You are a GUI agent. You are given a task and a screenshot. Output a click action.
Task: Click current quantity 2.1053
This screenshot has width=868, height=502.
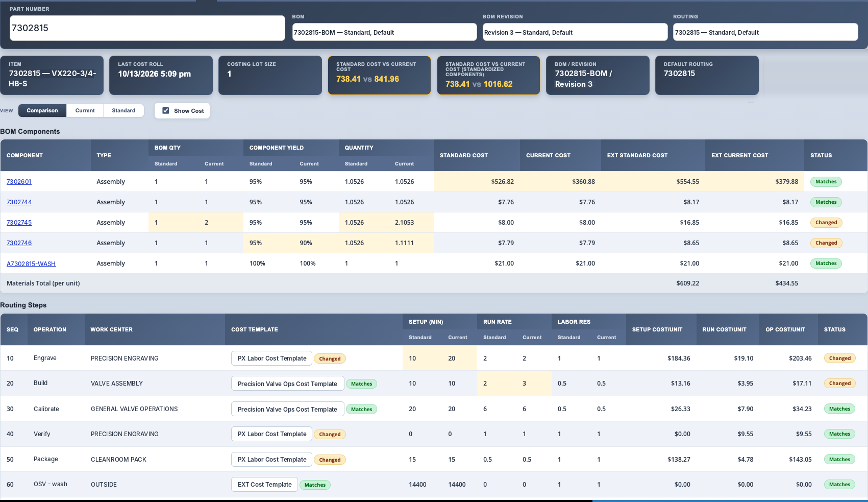tap(404, 223)
